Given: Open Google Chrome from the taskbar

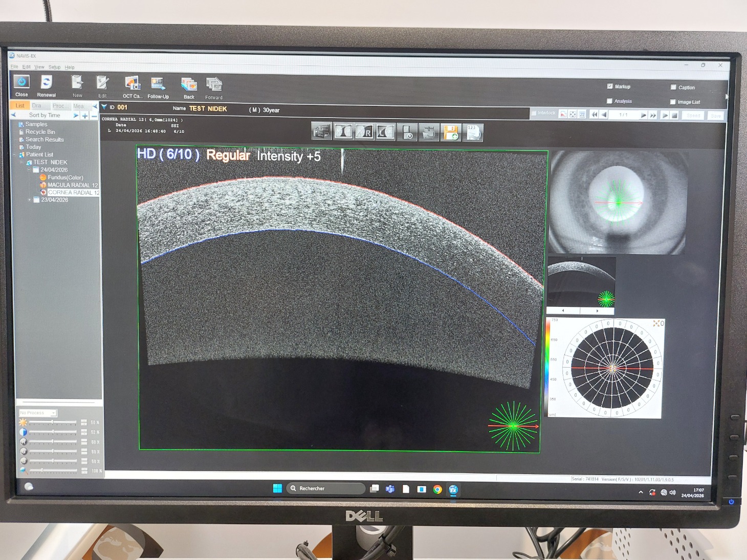Looking at the screenshot, I should [437, 489].
